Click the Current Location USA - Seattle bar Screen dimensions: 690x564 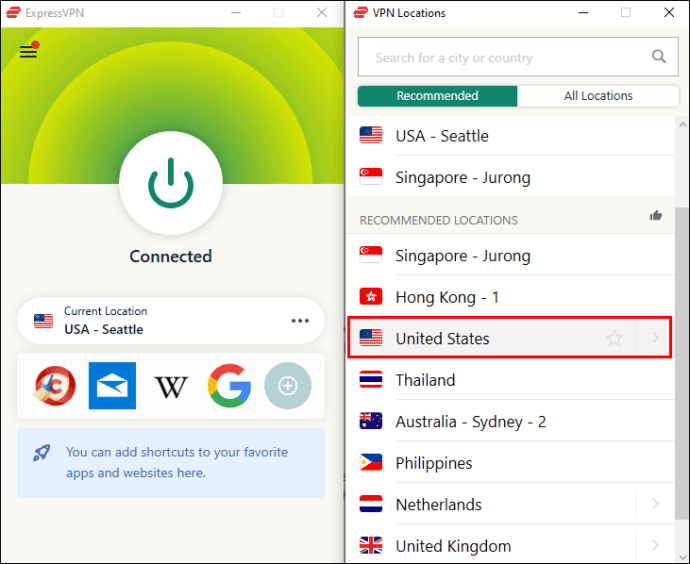click(x=171, y=321)
